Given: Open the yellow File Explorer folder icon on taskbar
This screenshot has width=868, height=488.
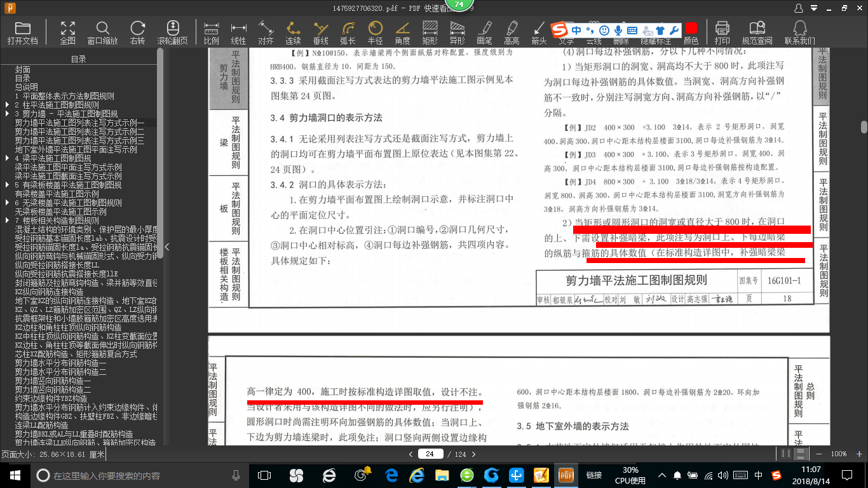Looking at the screenshot, I should (x=442, y=475).
